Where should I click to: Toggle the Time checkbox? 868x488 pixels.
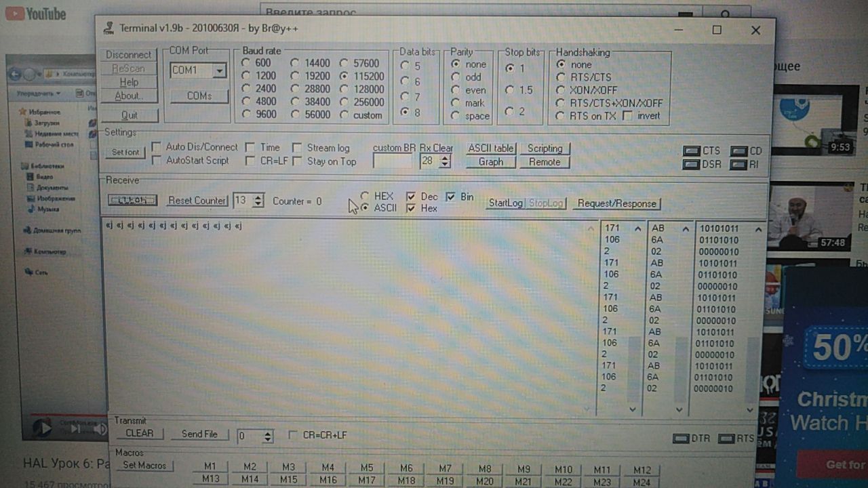click(250, 147)
